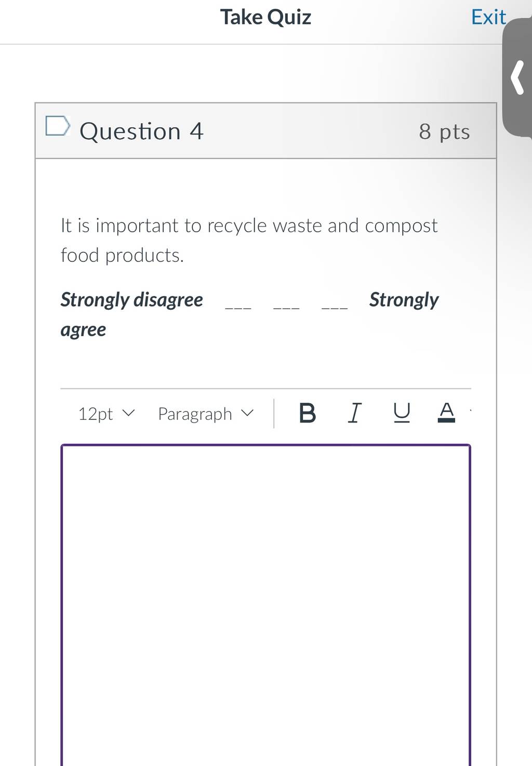Flag Question 4 with the bookmark icon
Viewport: 532px width, 766px height.
(58, 126)
